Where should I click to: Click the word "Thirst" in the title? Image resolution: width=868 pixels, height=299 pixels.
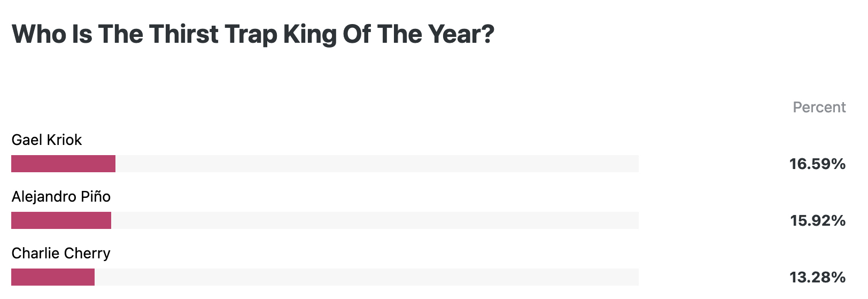tap(184, 34)
